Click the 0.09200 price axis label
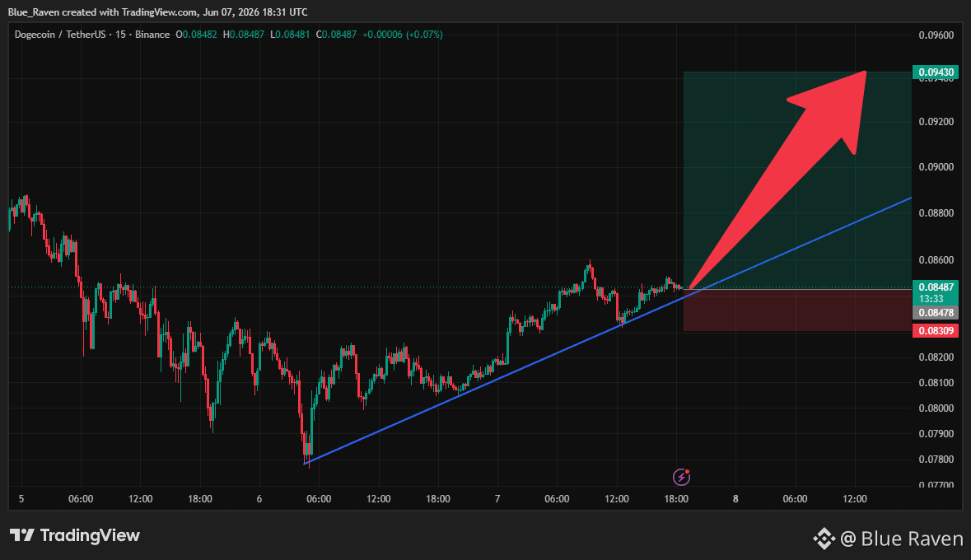The image size is (971, 560). point(936,121)
